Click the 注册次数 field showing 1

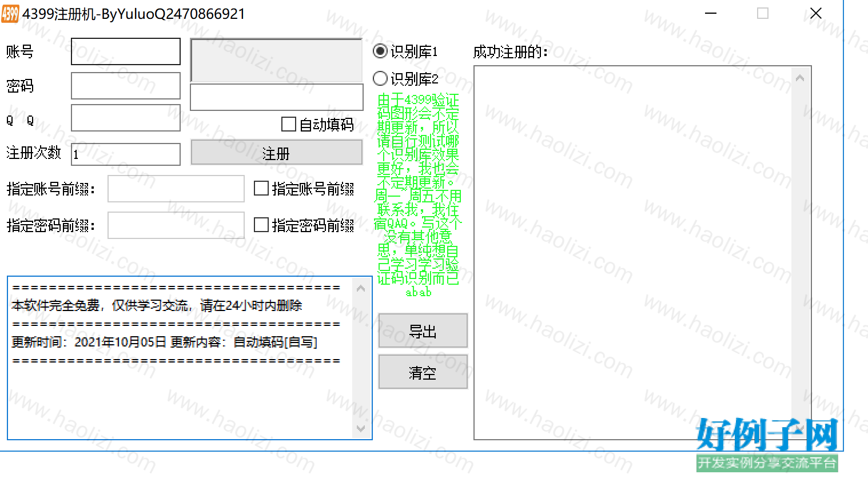[x=126, y=154]
